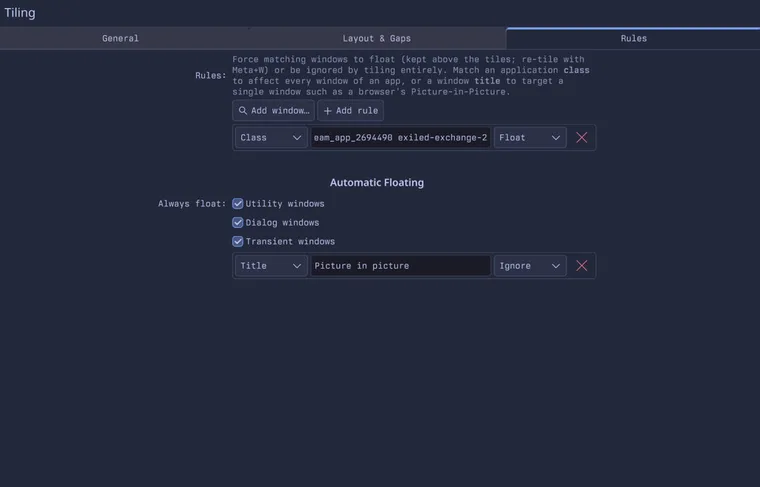
Task: Open the Class match-type dropdown
Action: point(271,138)
